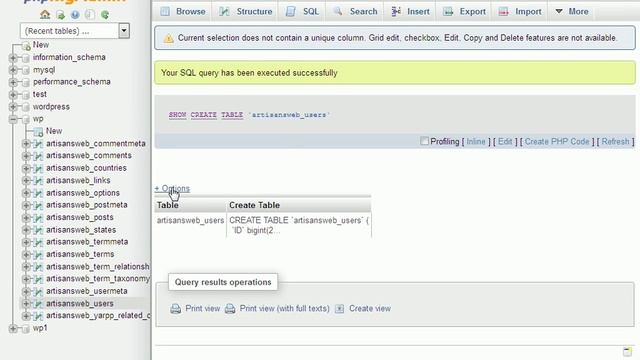Viewport: 640px width, 360px height.
Task: Open artisansweb_posts table
Action: [x=80, y=218]
